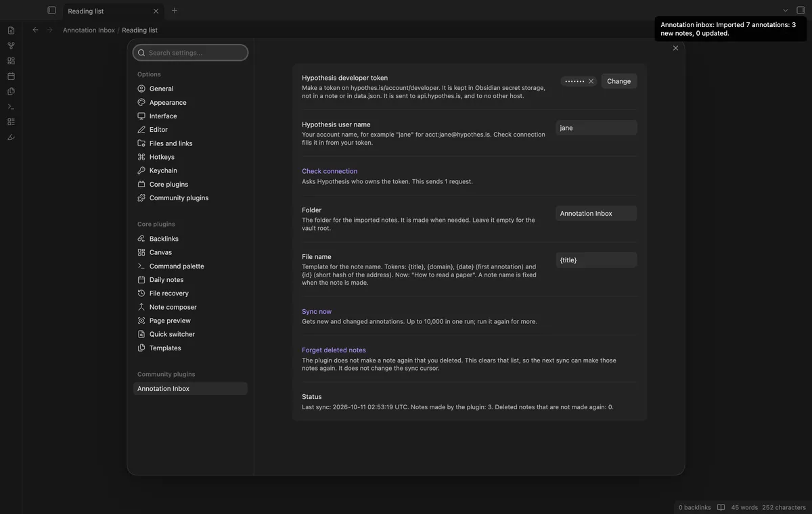Viewport: 812px width, 514px height.
Task: Open graph view from the ribbon
Action: click(11, 45)
